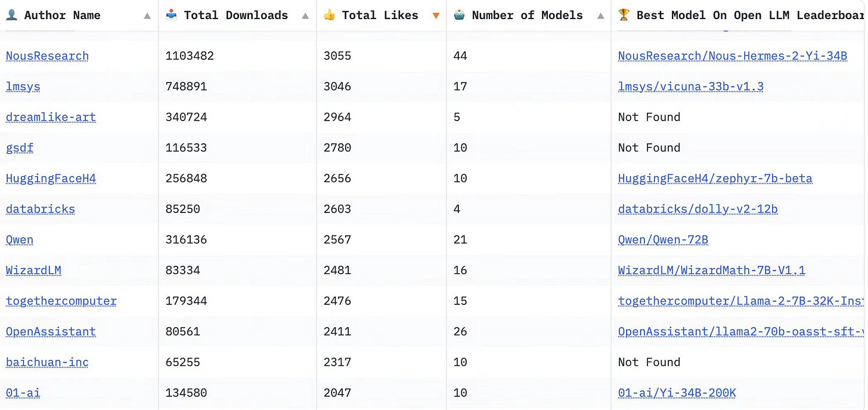Select likes value 2567
Screen dimensions: 868x410
click(337, 240)
